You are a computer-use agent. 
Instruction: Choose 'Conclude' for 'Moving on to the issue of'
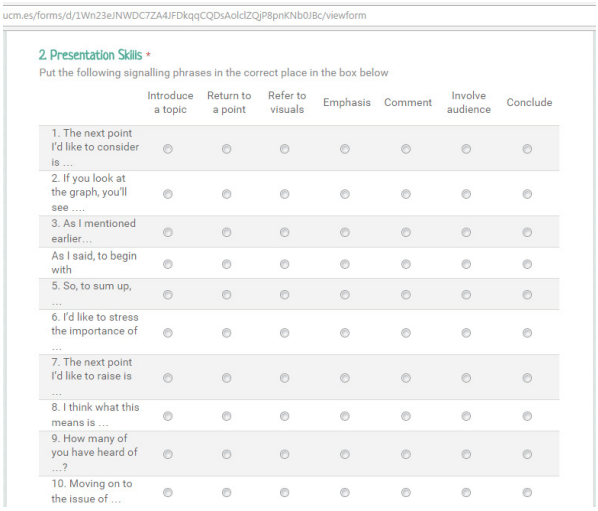pos(527,493)
